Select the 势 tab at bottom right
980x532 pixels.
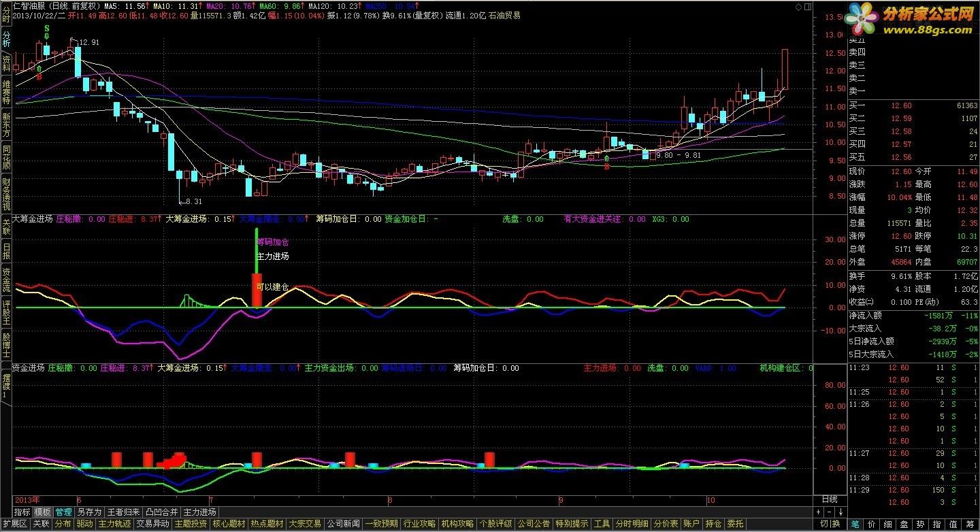921,524
